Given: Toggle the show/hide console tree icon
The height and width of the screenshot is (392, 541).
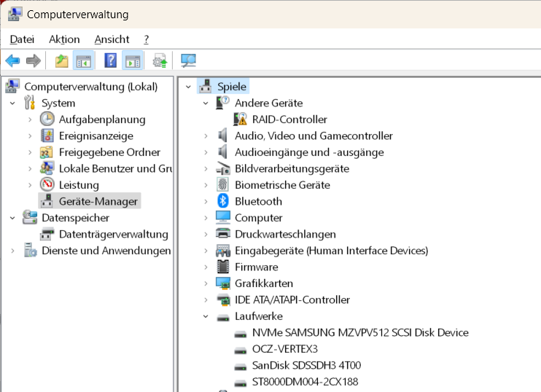Looking at the screenshot, I should (84, 60).
